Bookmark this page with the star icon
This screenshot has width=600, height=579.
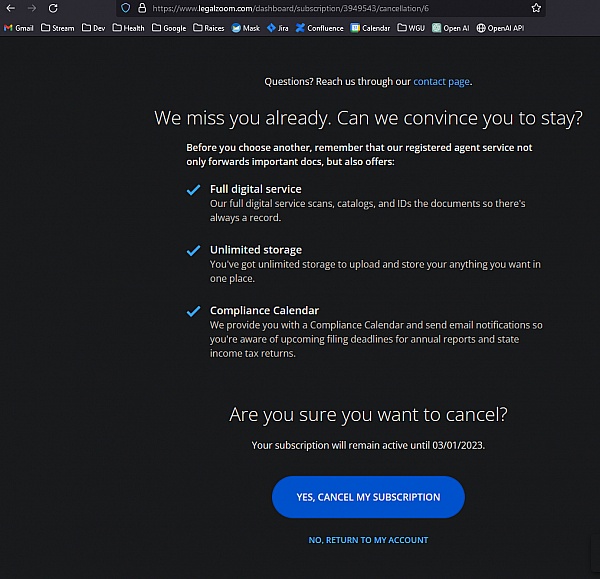[536, 8]
